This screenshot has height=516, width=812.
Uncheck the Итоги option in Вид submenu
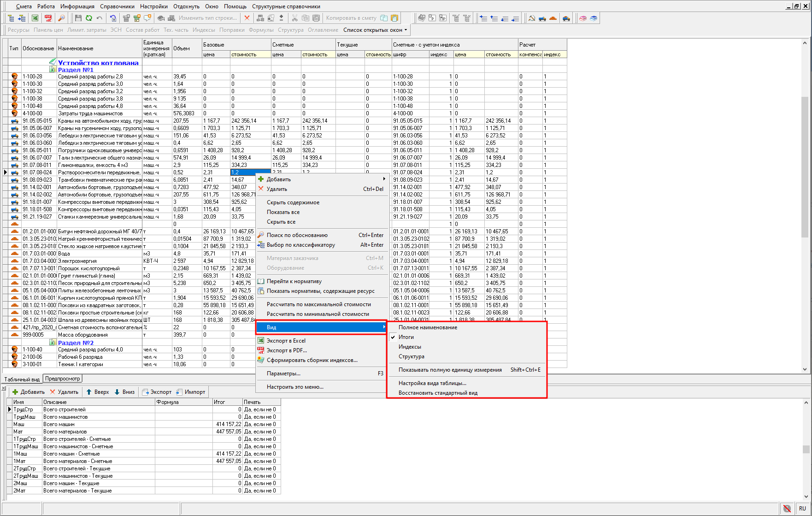406,337
